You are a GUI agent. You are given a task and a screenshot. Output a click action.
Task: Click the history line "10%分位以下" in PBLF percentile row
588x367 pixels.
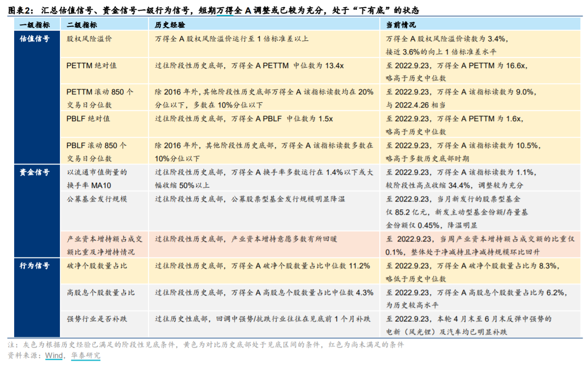click(x=178, y=158)
